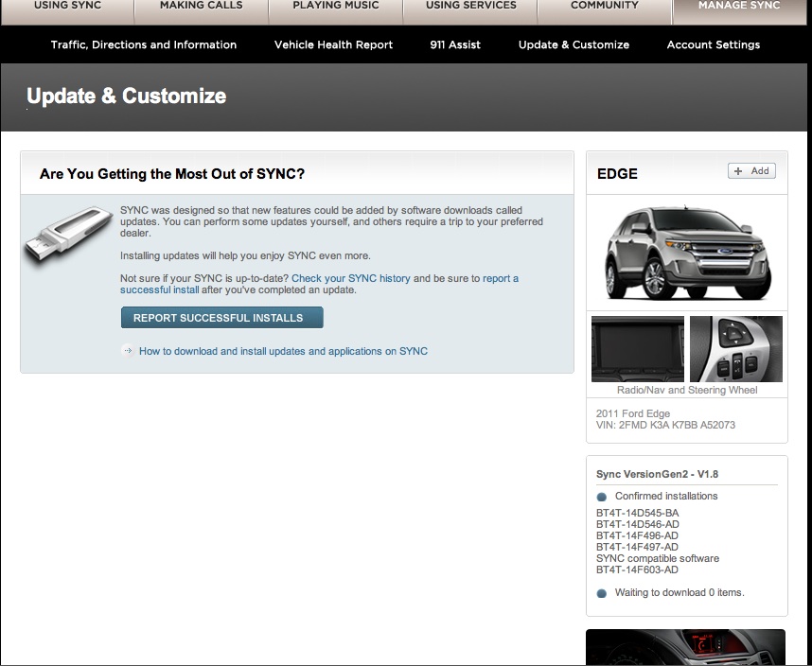Click Are You Getting the Most Out heading

point(172,174)
